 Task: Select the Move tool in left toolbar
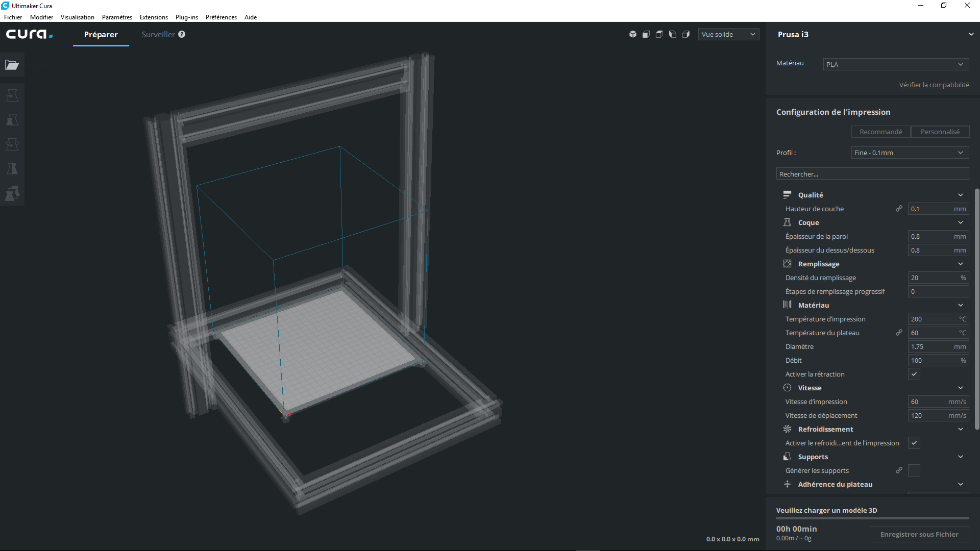click(12, 95)
